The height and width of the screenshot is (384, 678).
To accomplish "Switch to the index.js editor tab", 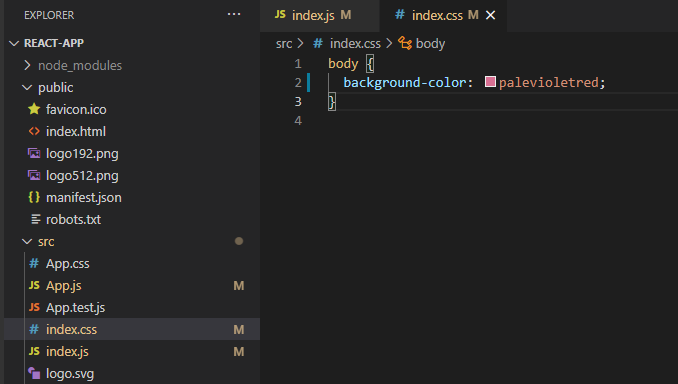I will (x=320, y=16).
